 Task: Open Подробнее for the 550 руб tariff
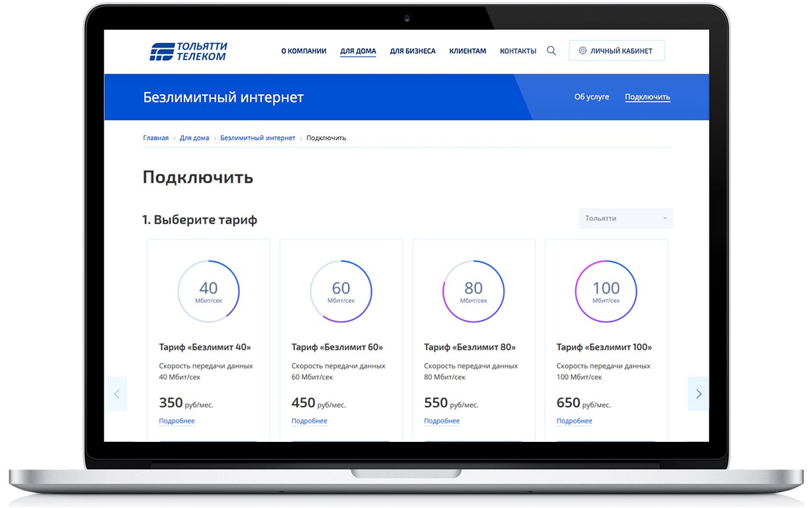[442, 421]
